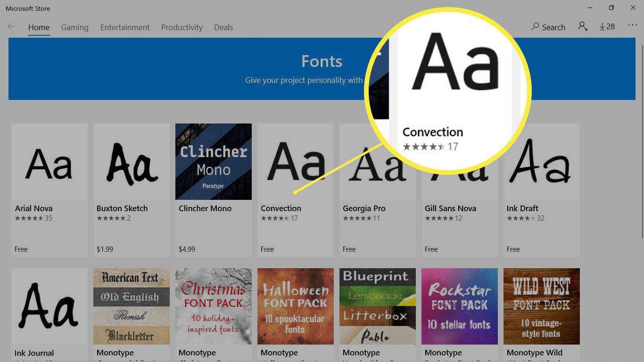Viewport: 644px width, 362px height.
Task: Open the Search box icon
Action: (535, 27)
